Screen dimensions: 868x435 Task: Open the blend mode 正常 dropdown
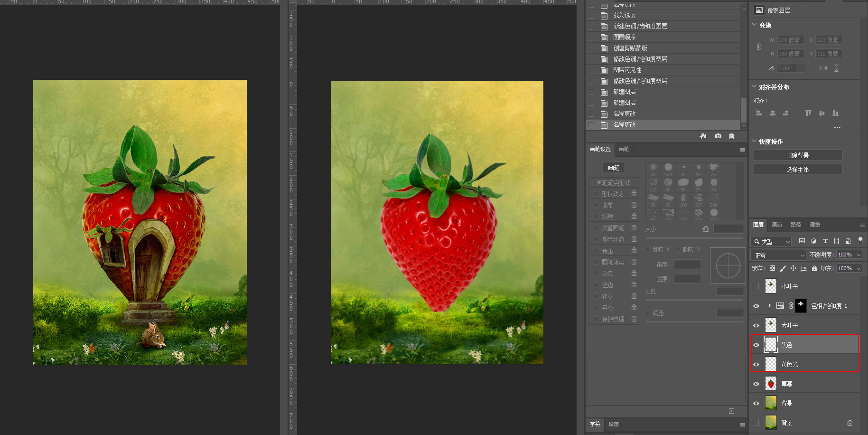779,255
